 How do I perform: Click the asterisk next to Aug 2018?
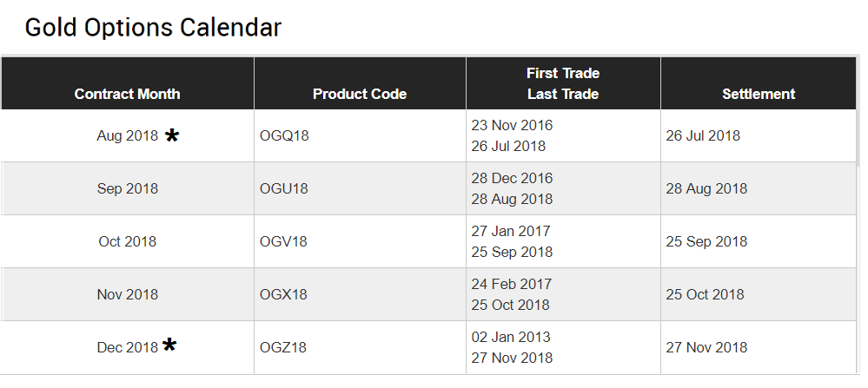point(173,135)
